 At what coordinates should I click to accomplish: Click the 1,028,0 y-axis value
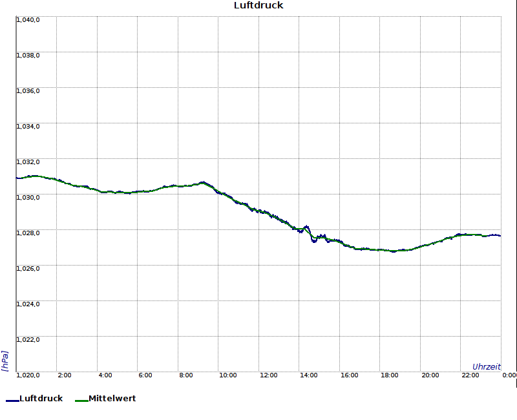(x=28, y=233)
